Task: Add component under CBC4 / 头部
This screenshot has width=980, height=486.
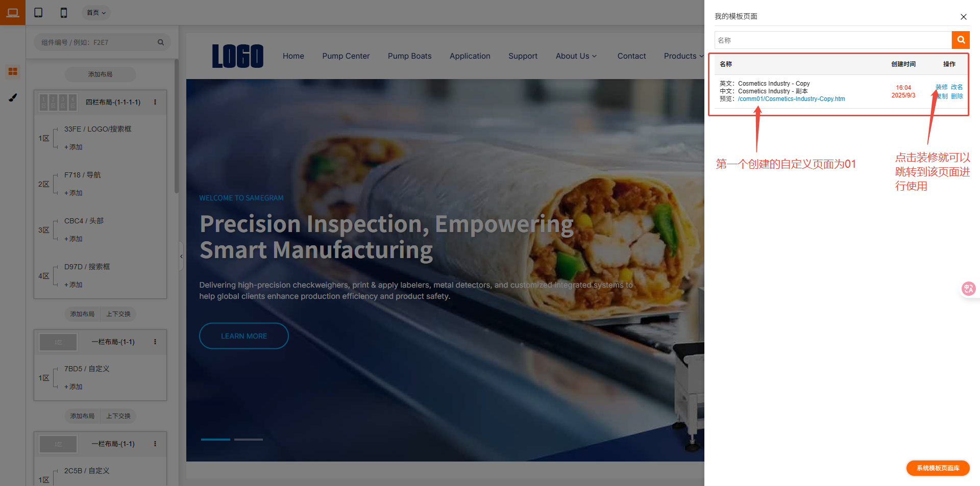Action: [73, 239]
